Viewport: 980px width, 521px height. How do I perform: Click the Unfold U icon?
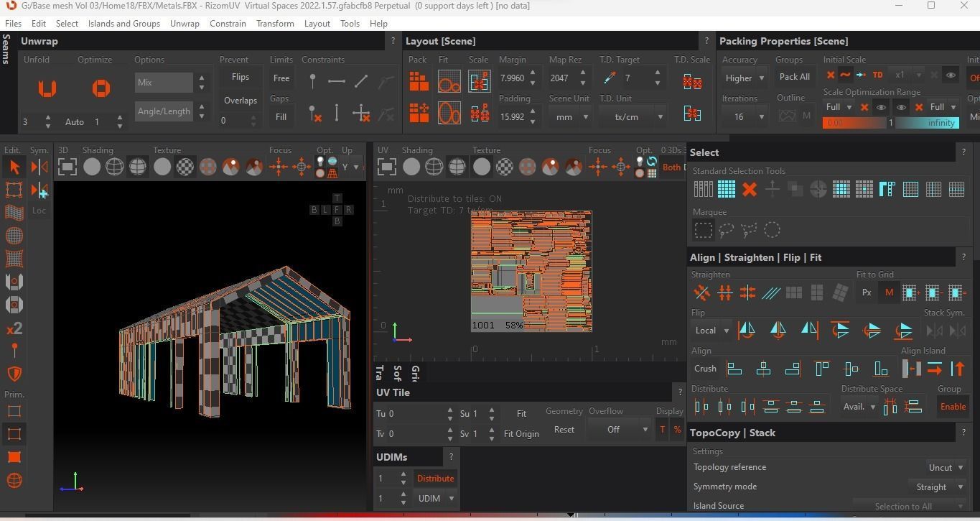pyautogui.click(x=47, y=88)
